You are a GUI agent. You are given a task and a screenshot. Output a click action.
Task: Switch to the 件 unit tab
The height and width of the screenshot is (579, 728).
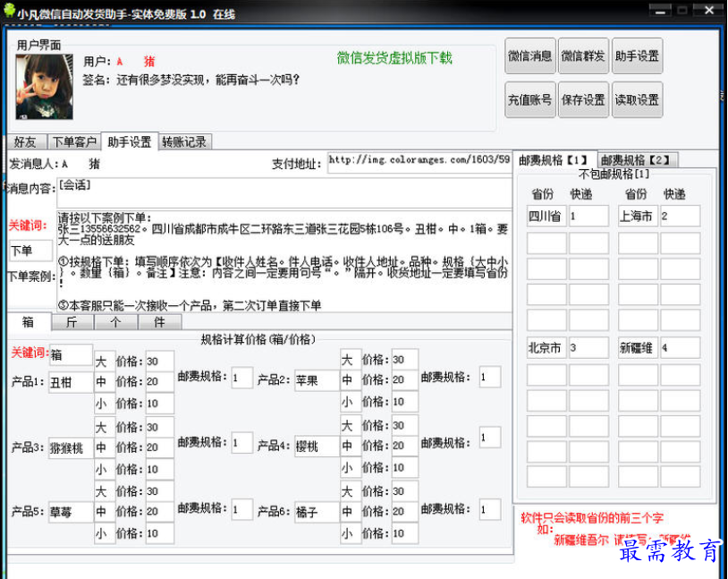(160, 322)
